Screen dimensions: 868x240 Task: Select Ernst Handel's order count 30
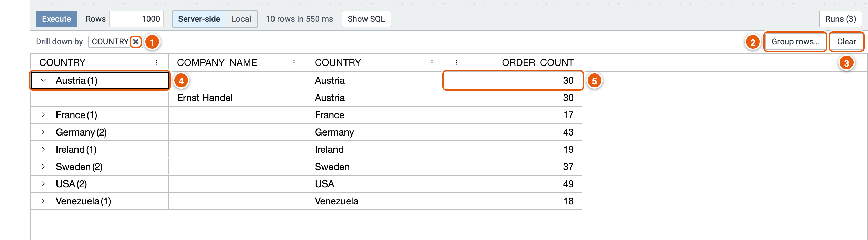click(x=513, y=98)
